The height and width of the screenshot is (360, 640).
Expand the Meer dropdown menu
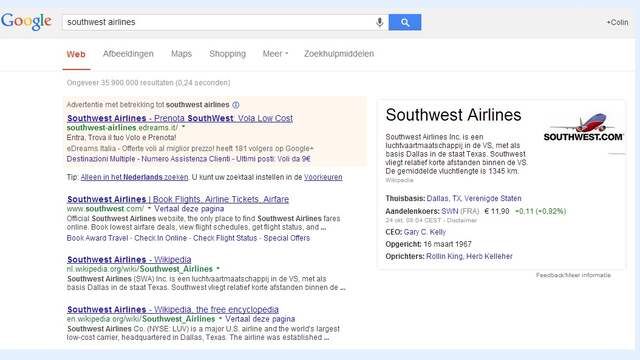[x=275, y=54]
